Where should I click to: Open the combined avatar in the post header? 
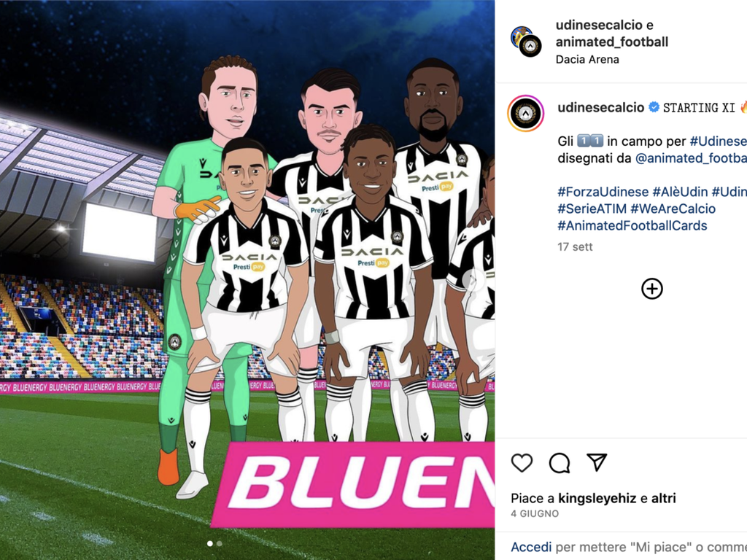pos(526,42)
